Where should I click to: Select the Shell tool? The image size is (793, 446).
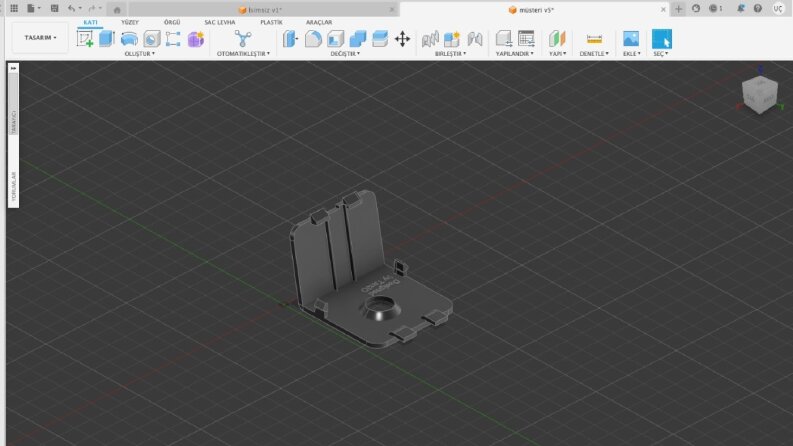pos(335,39)
